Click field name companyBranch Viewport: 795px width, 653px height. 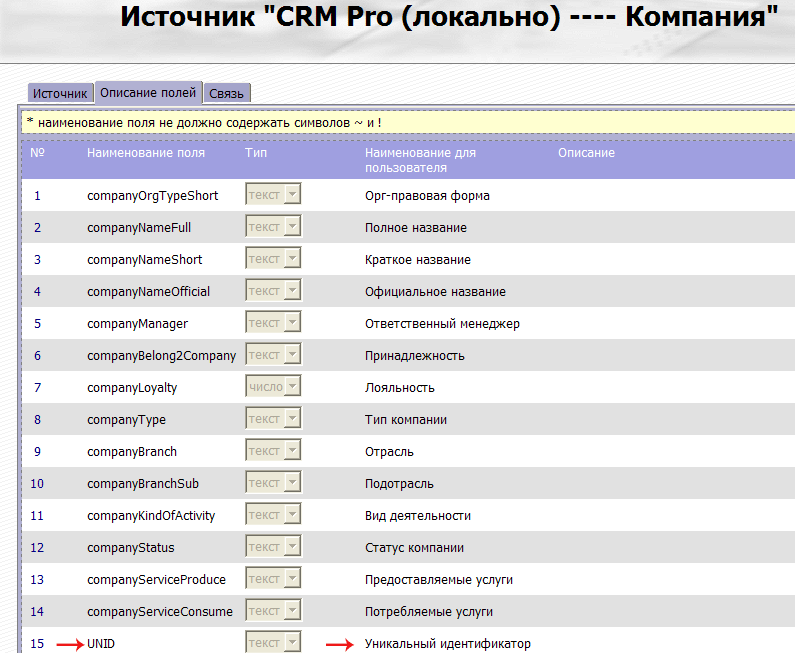click(132, 451)
